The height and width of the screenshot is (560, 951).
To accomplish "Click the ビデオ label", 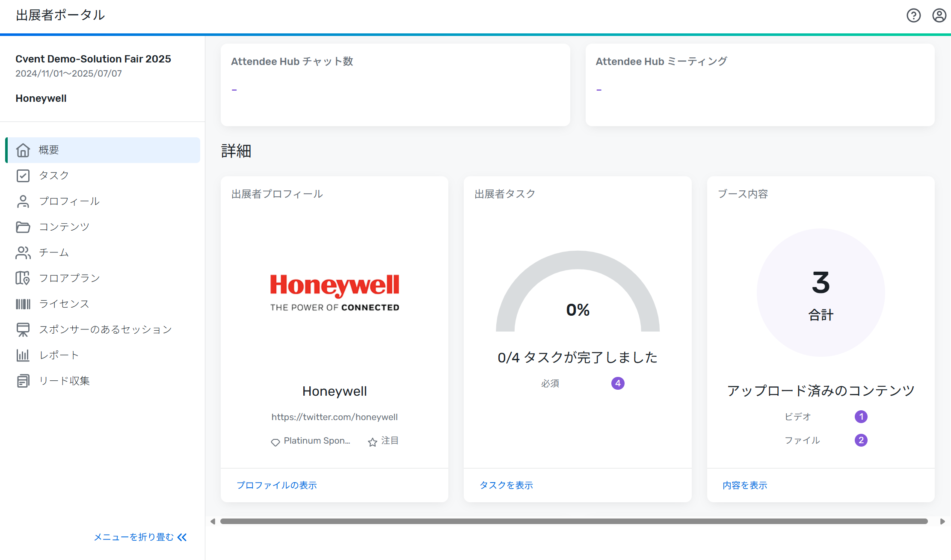I will pyautogui.click(x=798, y=417).
